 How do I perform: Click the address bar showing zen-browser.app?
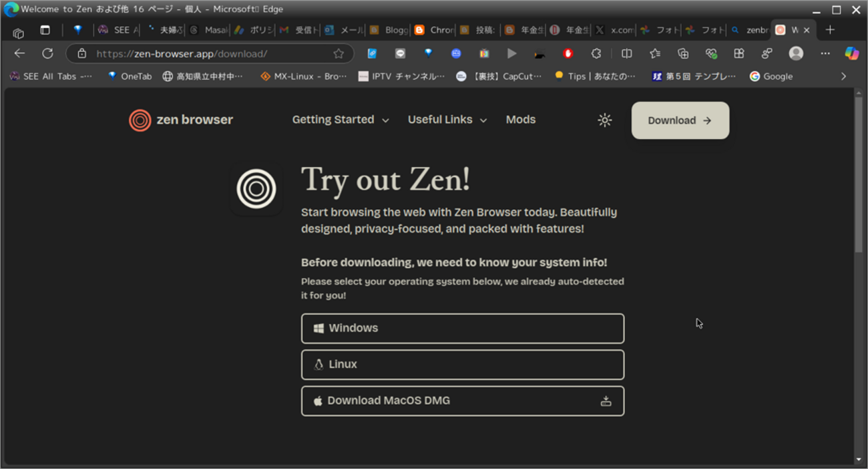pyautogui.click(x=200, y=53)
